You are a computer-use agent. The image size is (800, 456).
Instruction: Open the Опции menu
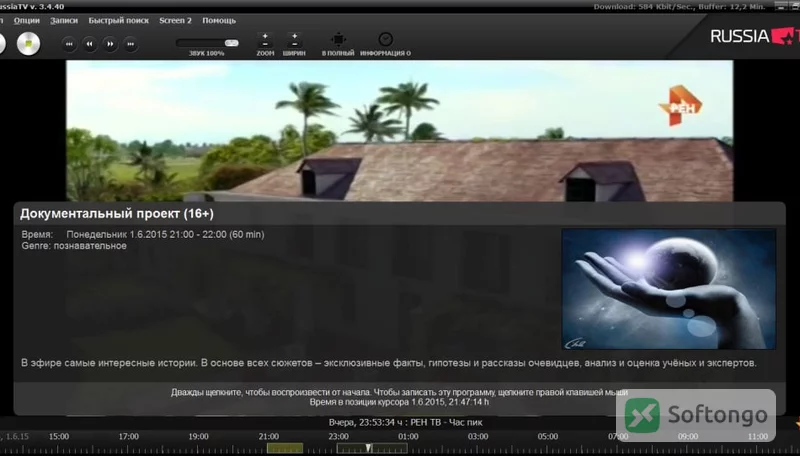pos(27,20)
